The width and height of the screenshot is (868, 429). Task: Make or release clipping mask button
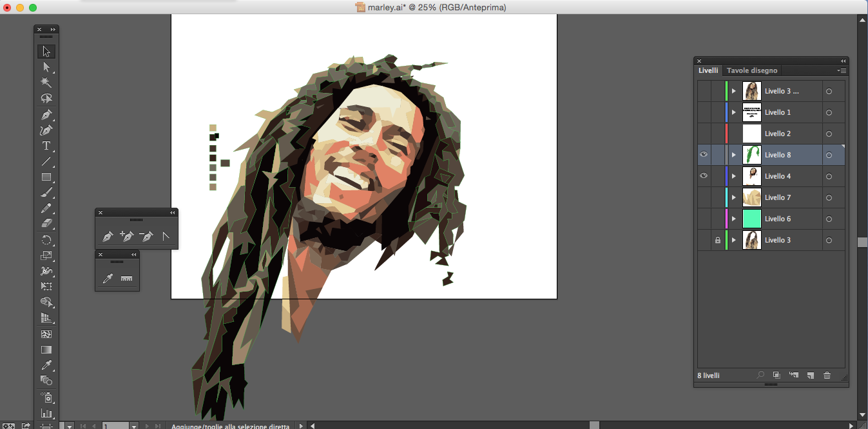click(x=776, y=375)
